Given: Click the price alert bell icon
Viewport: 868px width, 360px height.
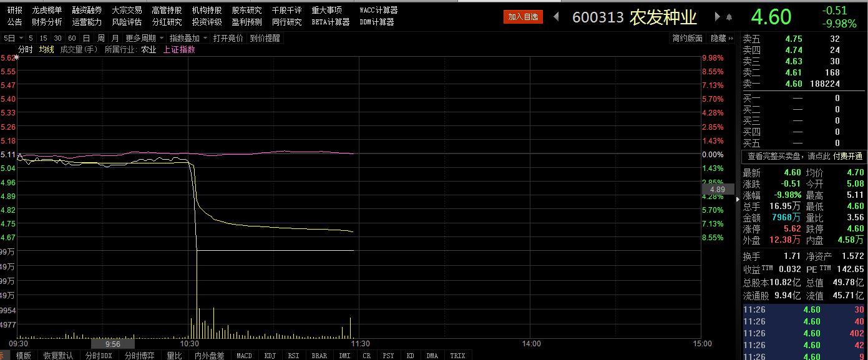Looking at the screenshot, I should pos(729,17).
